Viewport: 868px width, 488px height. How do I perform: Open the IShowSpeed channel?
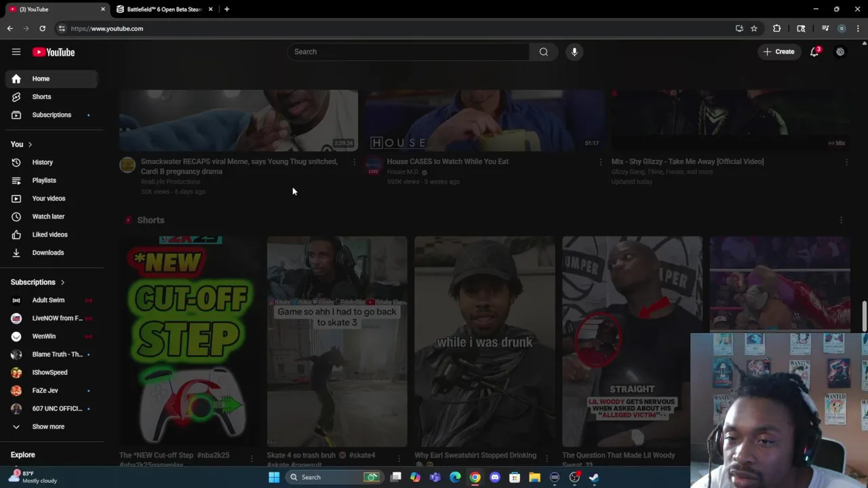coord(52,372)
